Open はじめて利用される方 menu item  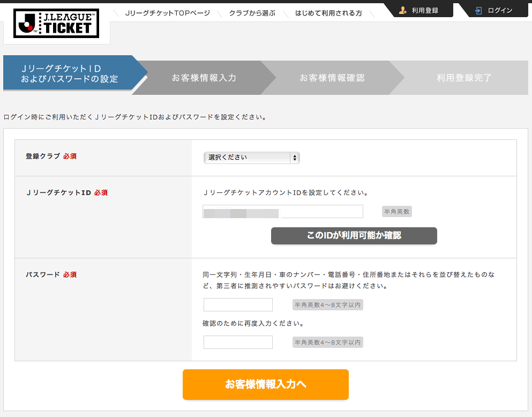pos(328,13)
